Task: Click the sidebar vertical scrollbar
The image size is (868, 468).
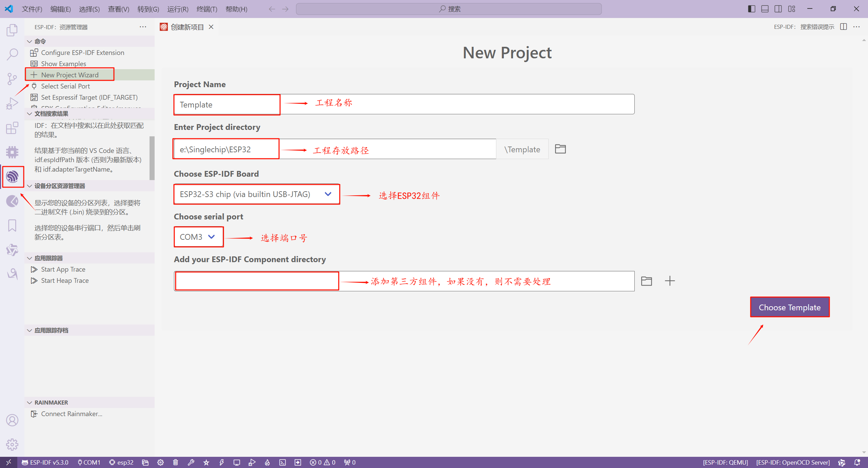Action: click(152, 158)
